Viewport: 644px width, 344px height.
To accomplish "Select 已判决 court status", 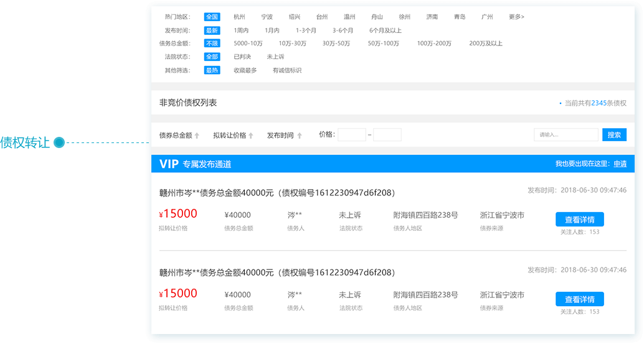I will click(x=242, y=57).
